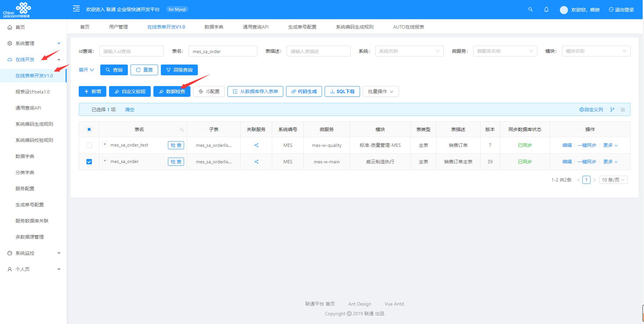Switch to the 通用查询API tab
Screen dimensions: 644x324
(256, 27)
